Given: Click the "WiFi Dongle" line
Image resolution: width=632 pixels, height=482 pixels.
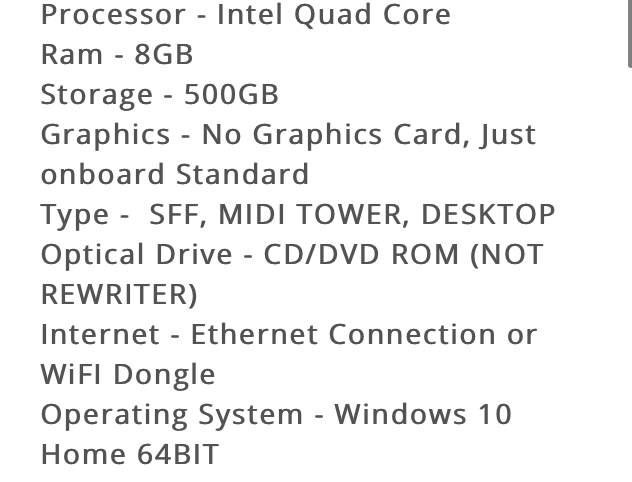Looking at the screenshot, I should coord(128,376).
